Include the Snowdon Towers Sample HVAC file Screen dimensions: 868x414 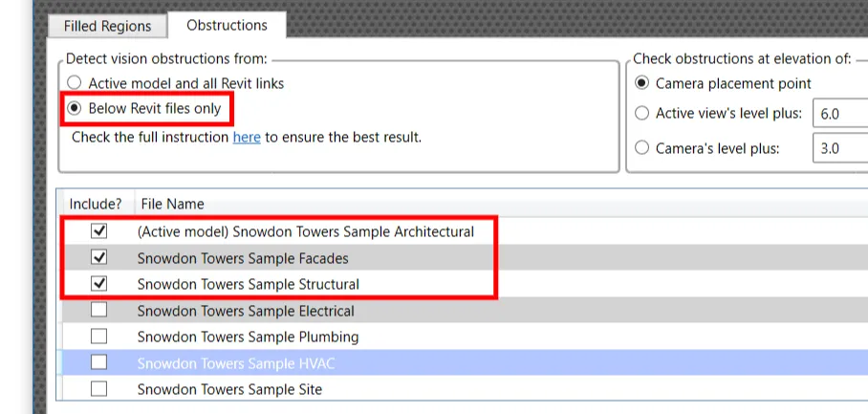pos(98,363)
